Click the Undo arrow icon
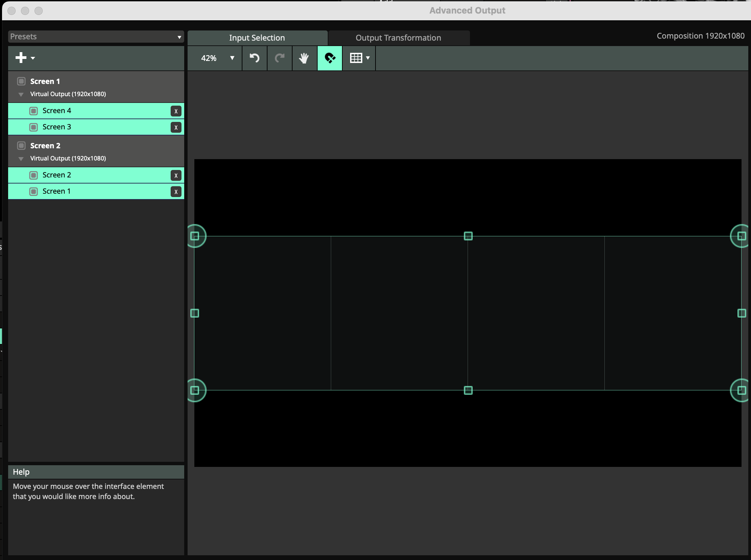The width and height of the screenshot is (751, 560). [254, 58]
